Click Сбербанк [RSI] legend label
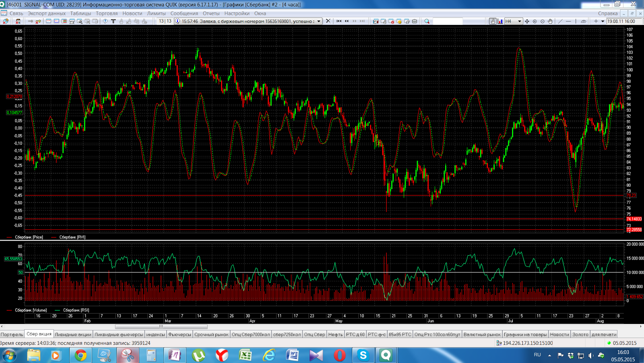Viewport: 644px width, 363px height. click(76, 310)
